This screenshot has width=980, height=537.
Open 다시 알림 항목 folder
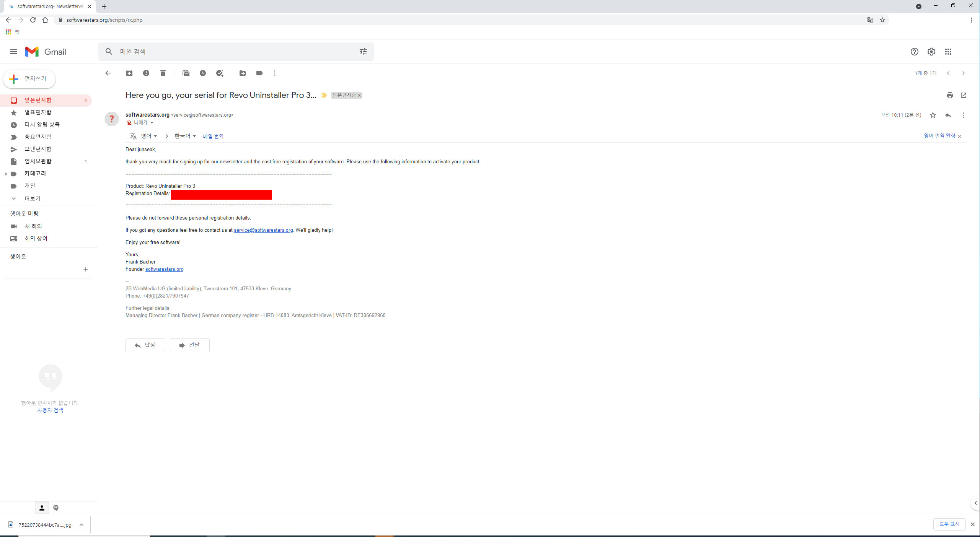[46, 125]
